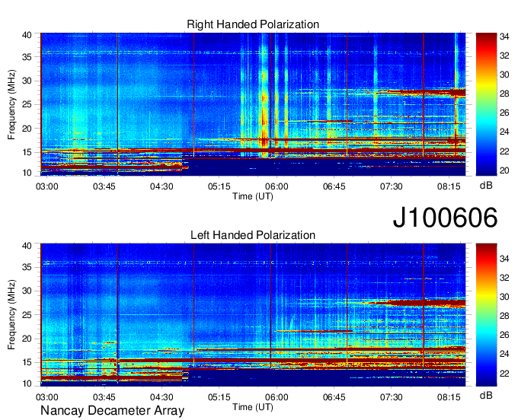
Task: Click the 22 value on Left Handed color bar
Action: (504, 374)
